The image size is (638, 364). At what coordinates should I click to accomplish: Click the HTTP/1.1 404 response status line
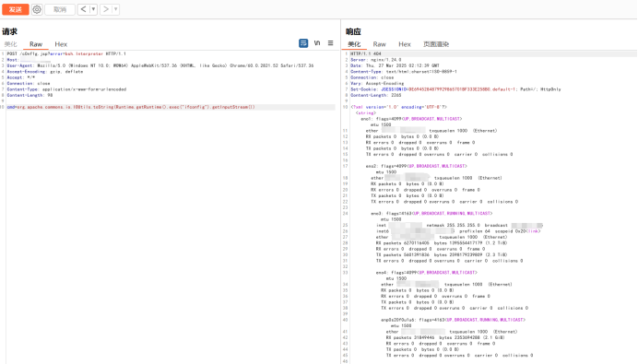tap(366, 53)
